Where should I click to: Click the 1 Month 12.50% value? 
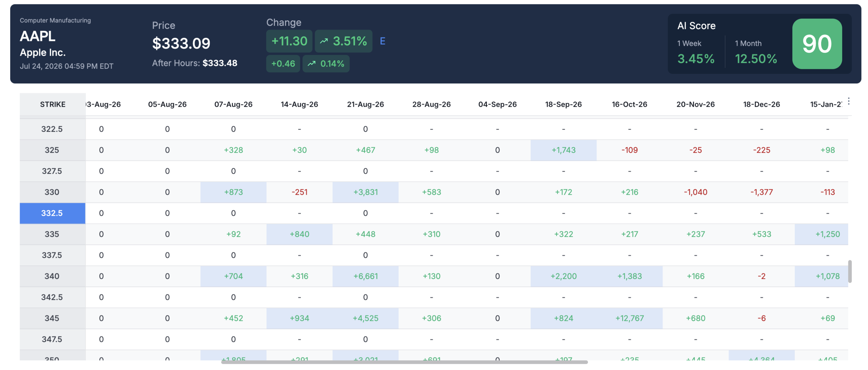pos(756,59)
